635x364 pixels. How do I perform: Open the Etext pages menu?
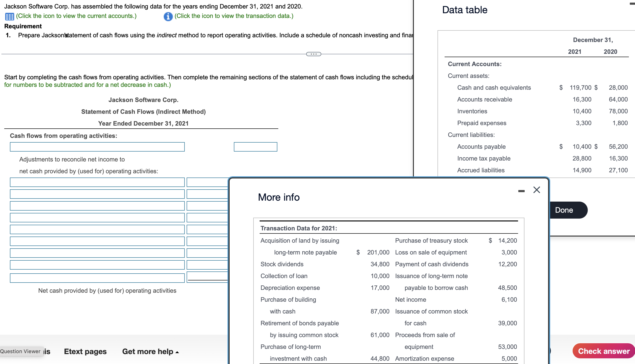pos(85,351)
